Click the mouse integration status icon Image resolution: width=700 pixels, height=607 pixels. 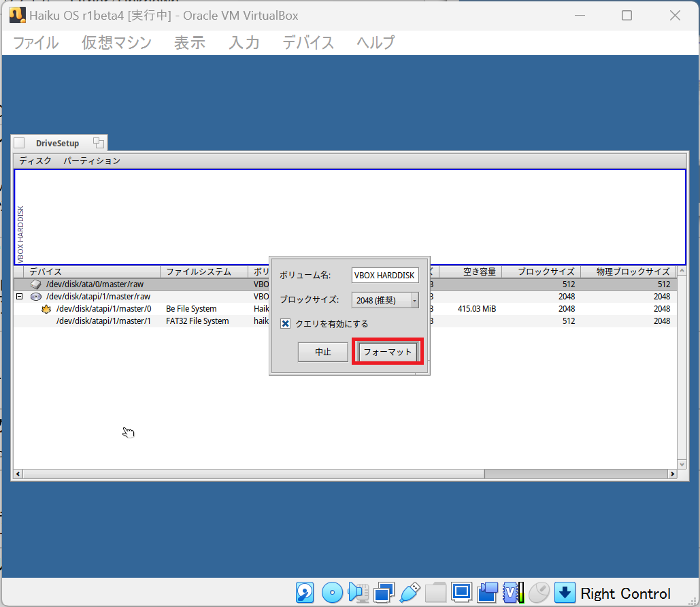pyautogui.click(x=539, y=593)
